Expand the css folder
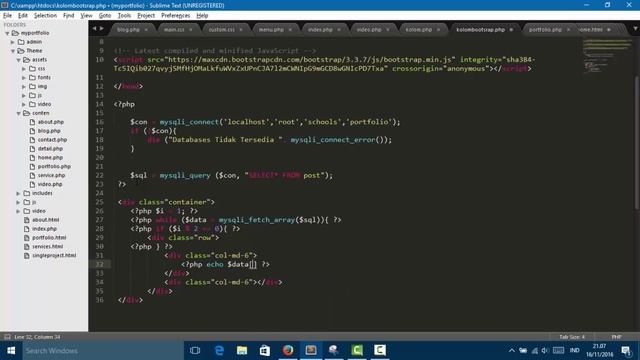640x360 pixels. pyautogui.click(x=24, y=69)
